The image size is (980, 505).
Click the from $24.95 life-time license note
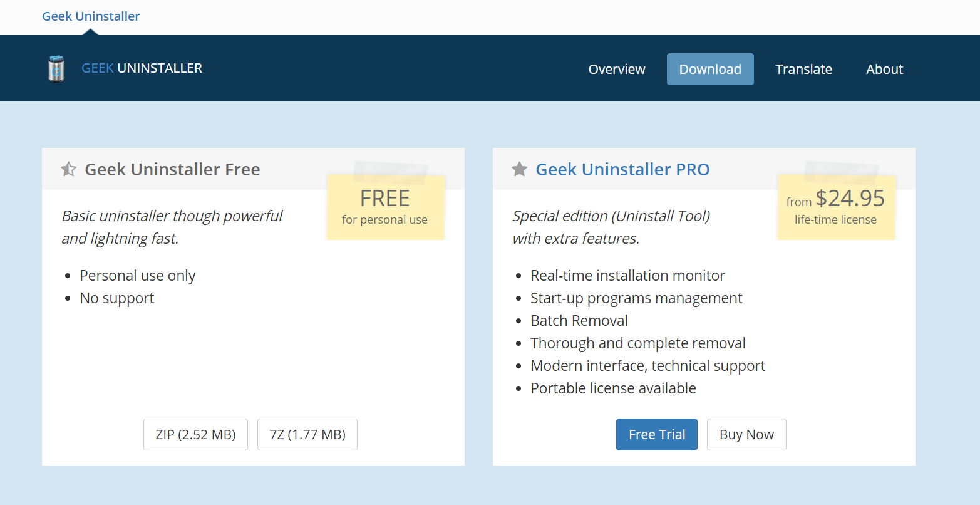click(836, 207)
